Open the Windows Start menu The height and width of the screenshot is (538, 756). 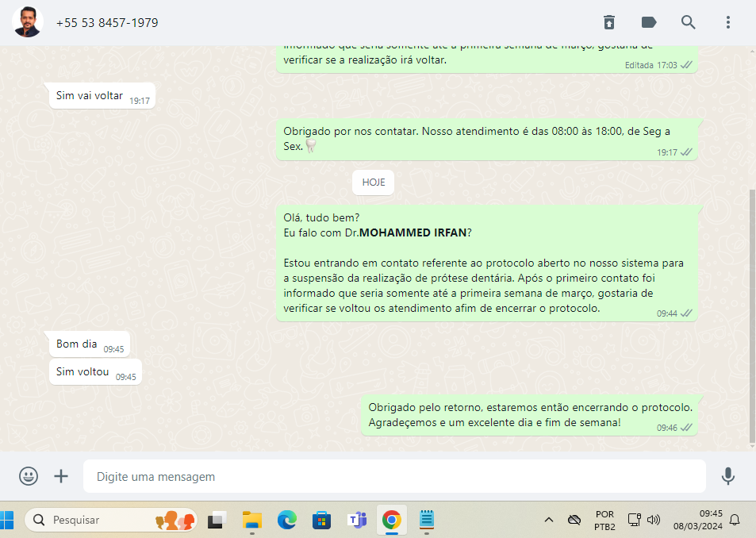point(7,521)
